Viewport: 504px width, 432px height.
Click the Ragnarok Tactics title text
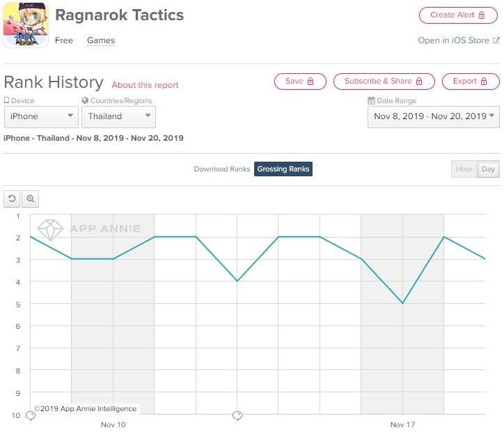119,15
